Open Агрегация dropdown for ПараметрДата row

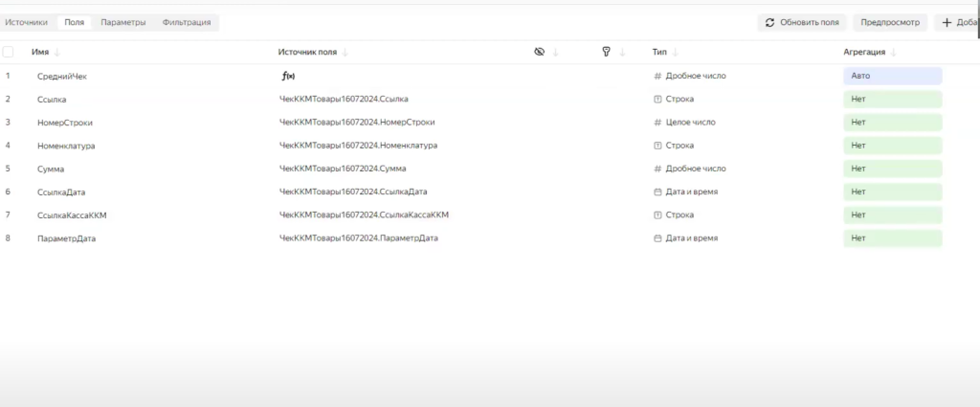coord(892,237)
